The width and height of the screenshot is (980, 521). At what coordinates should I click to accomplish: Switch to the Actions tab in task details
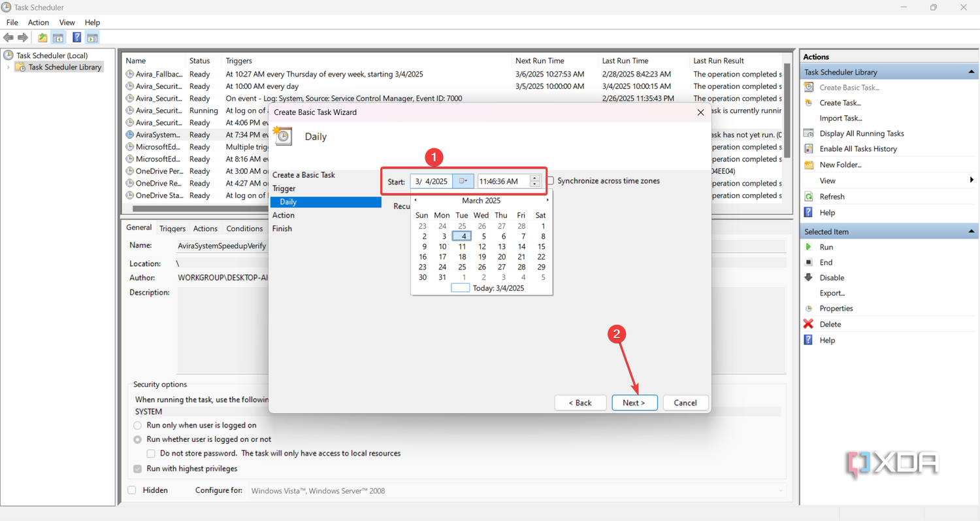tap(205, 229)
